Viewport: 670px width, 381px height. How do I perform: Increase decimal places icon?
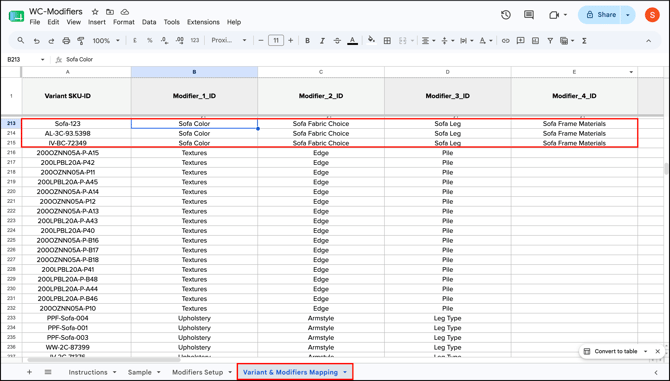pos(179,41)
